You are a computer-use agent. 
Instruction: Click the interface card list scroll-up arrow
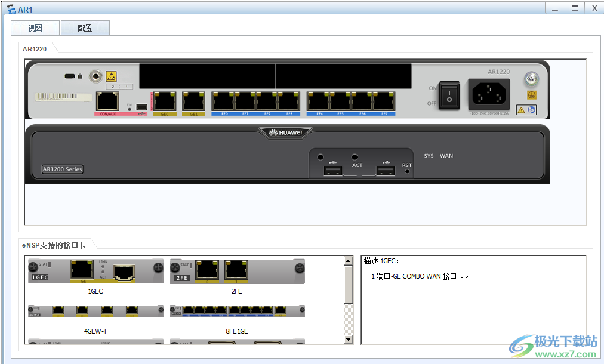[348, 261]
